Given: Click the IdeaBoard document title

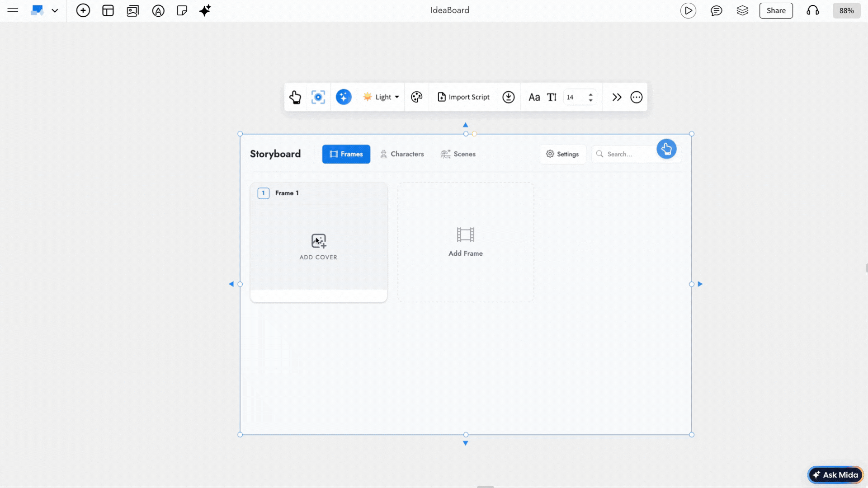Looking at the screenshot, I should pos(450,10).
